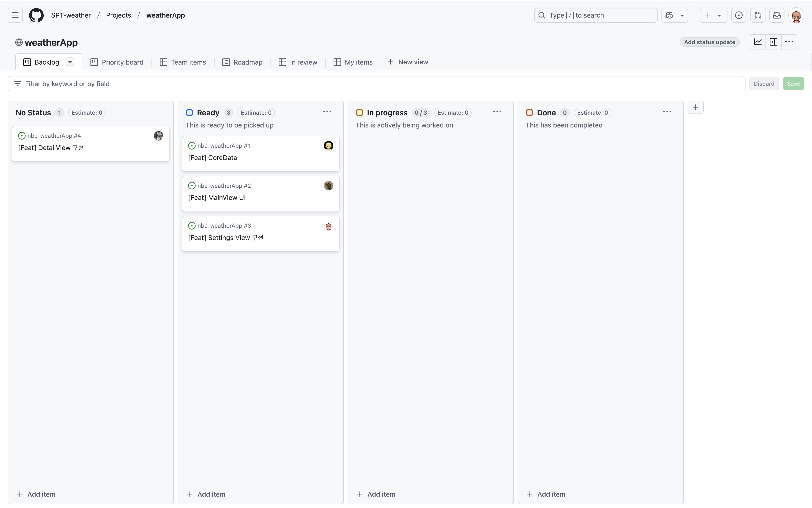Open the project details side panel
The width and height of the screenshot is (812, 508).
coord(773,42)
